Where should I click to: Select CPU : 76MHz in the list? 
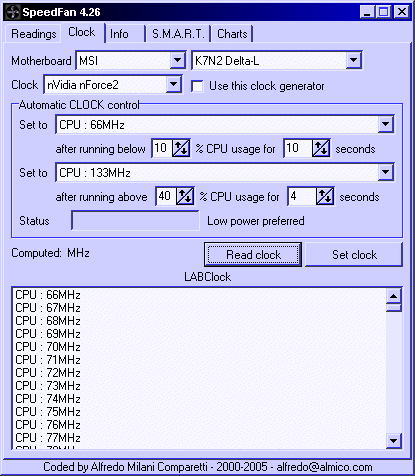[x=200, y=425]
